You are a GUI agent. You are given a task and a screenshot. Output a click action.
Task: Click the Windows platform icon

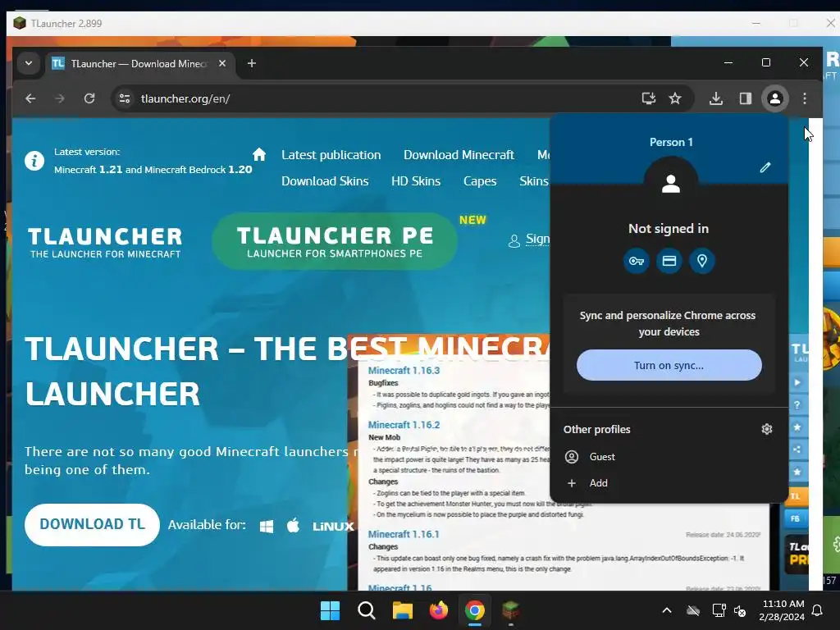coord(267,527)
